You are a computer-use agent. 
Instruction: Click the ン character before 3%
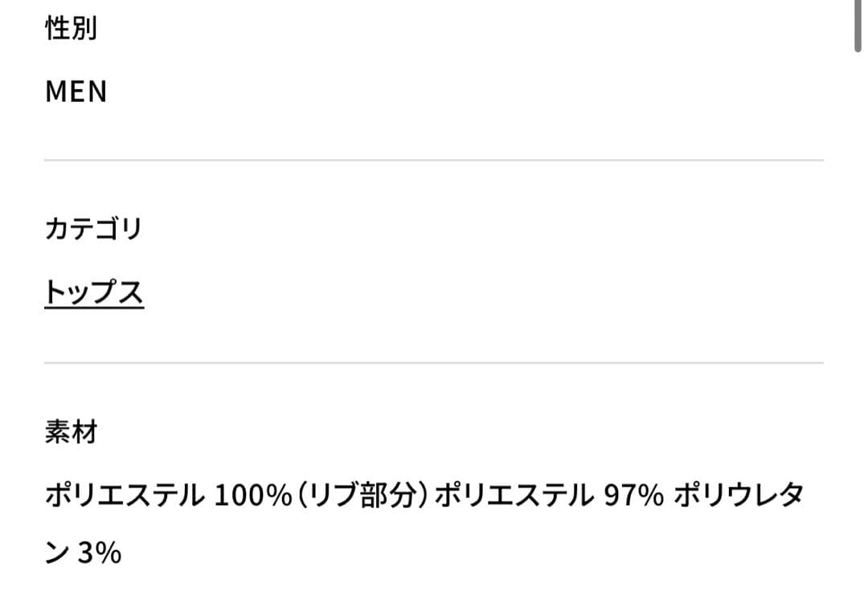click(x=58, y=553)
